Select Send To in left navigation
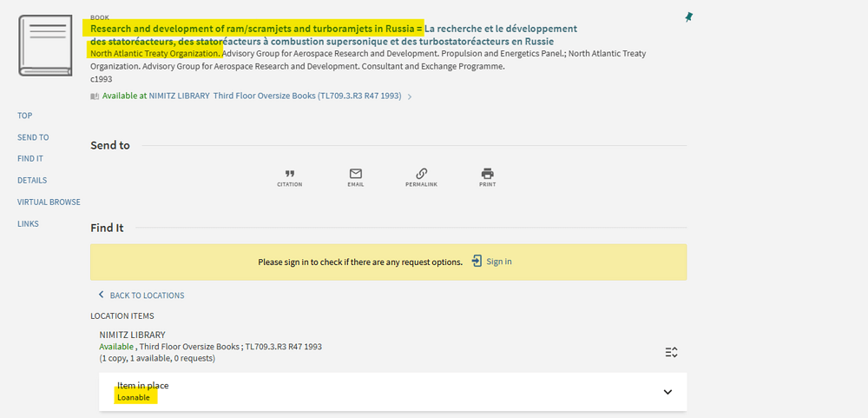Viewport: 868px width, 418px height. point(33,137)
